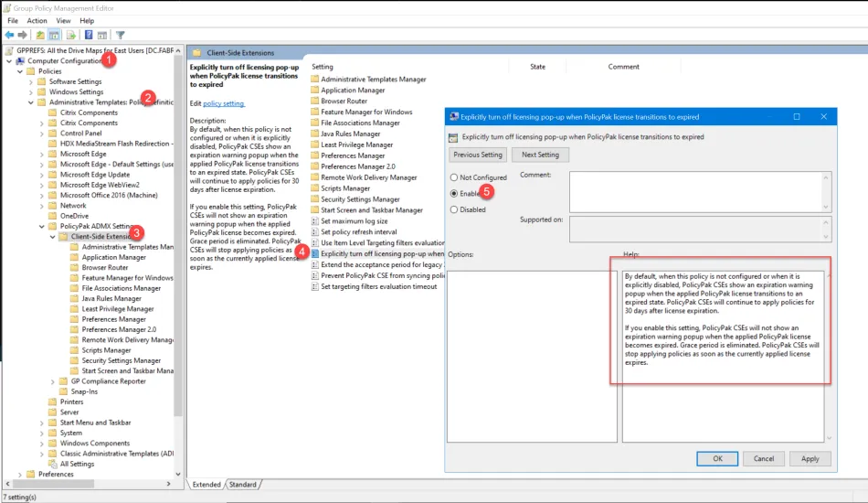This screenshot has width=868, height=503.
Task: Click the Filter funnel toolbar icon
Action: (120, 35)
